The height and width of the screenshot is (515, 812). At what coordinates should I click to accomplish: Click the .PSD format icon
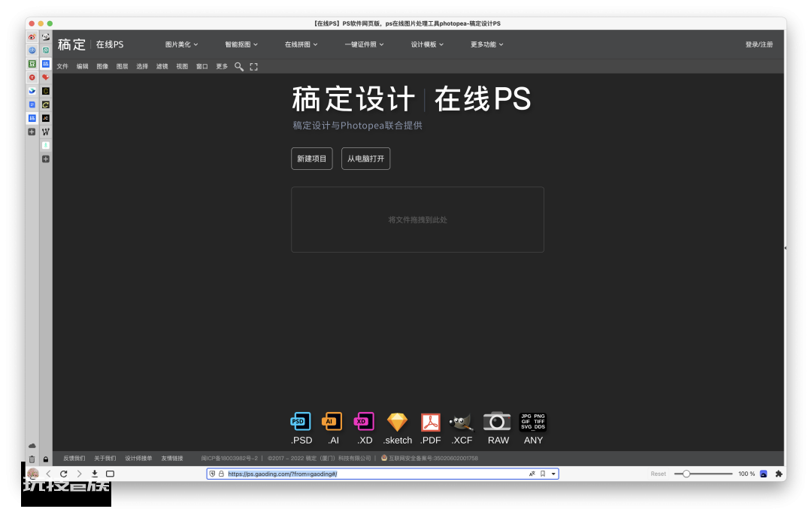[x=301, y=422]
